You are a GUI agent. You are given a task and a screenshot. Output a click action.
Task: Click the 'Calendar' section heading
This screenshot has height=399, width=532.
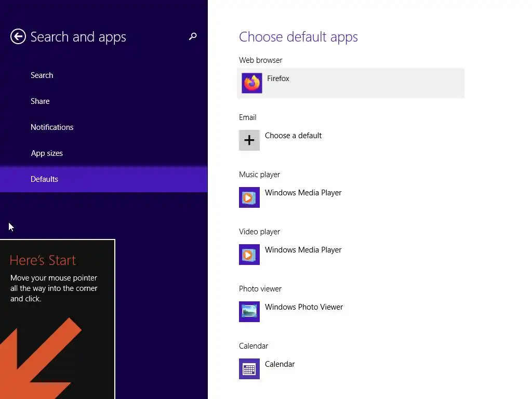pos(254,346)
